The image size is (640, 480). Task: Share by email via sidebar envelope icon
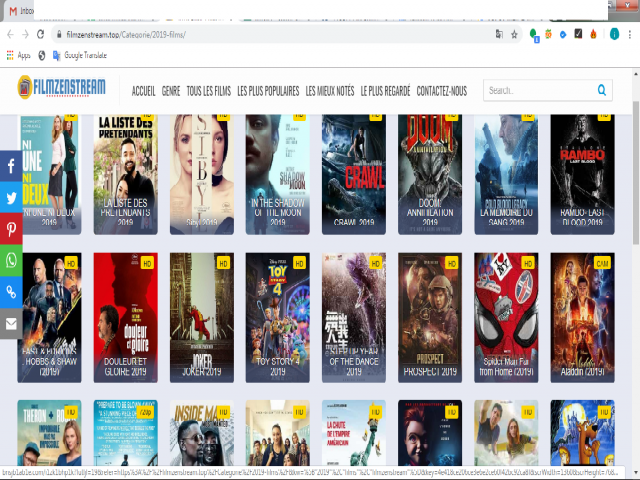coord(11,323)
